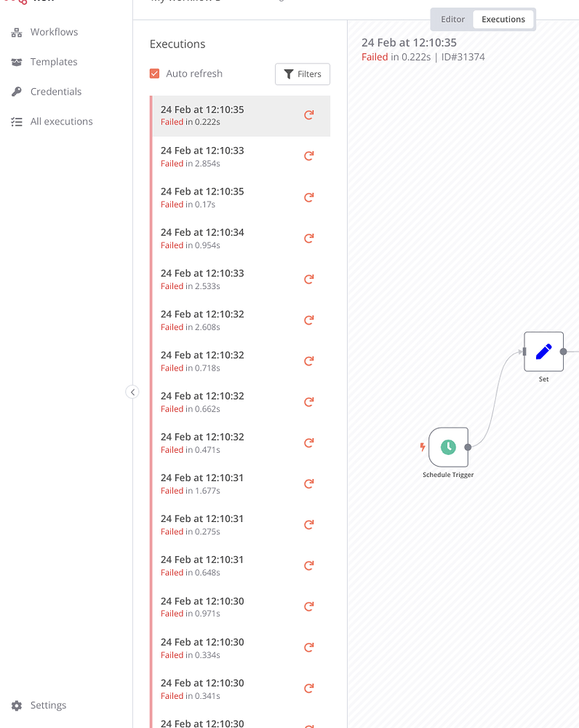Select Templates from the left sidebar
Screen dimensions: 579x728
(x=53, y=62)
